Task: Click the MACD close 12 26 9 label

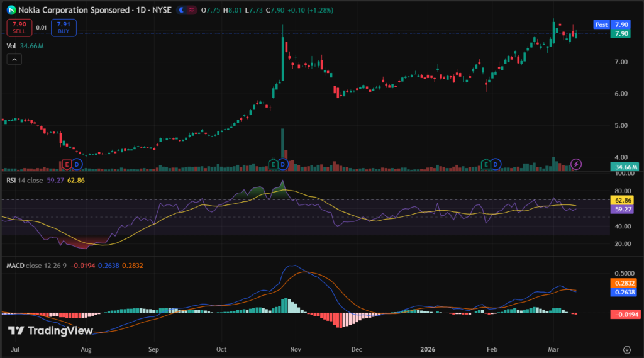Action: point(36,266)
